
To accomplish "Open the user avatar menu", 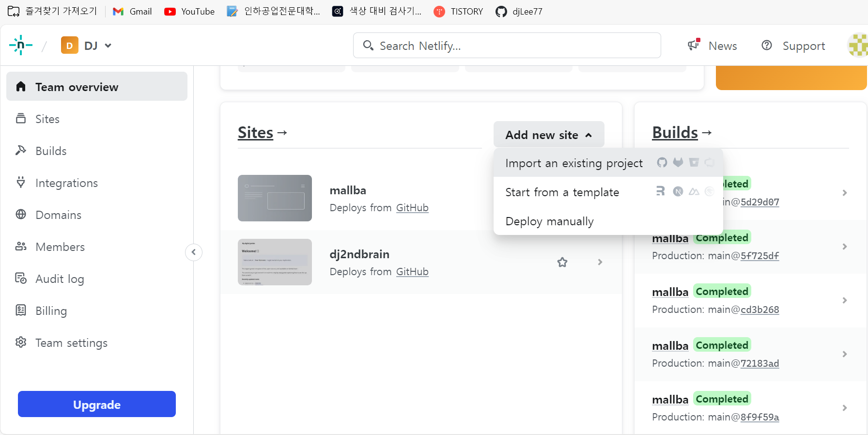I will [x=858, y=46].
